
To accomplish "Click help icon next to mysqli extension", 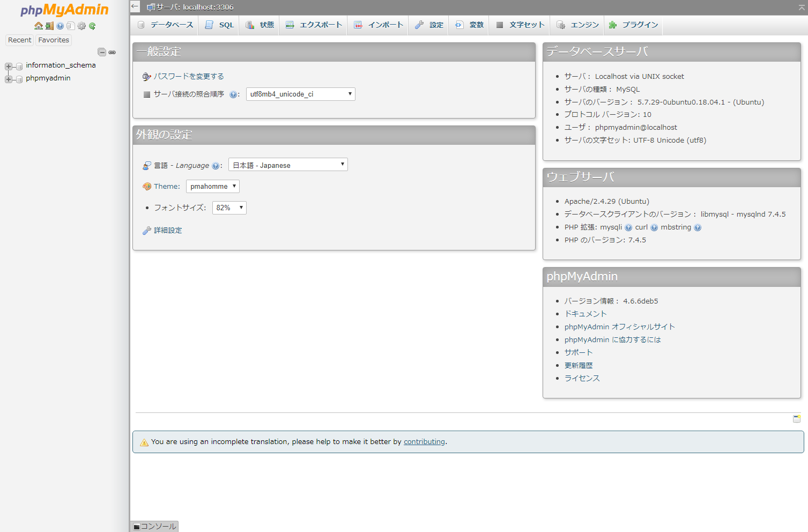I will pos(628,227).
